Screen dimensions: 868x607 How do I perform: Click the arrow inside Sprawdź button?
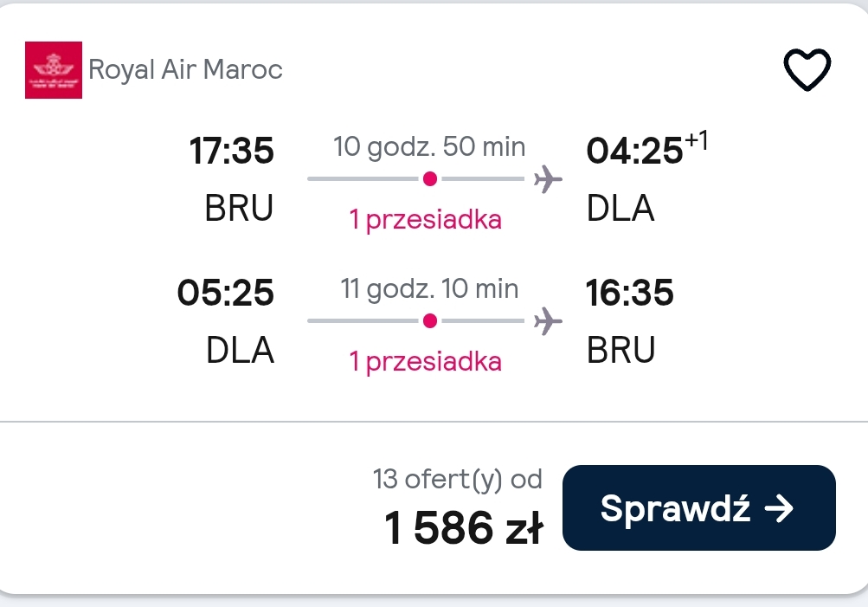click(779, 508)
